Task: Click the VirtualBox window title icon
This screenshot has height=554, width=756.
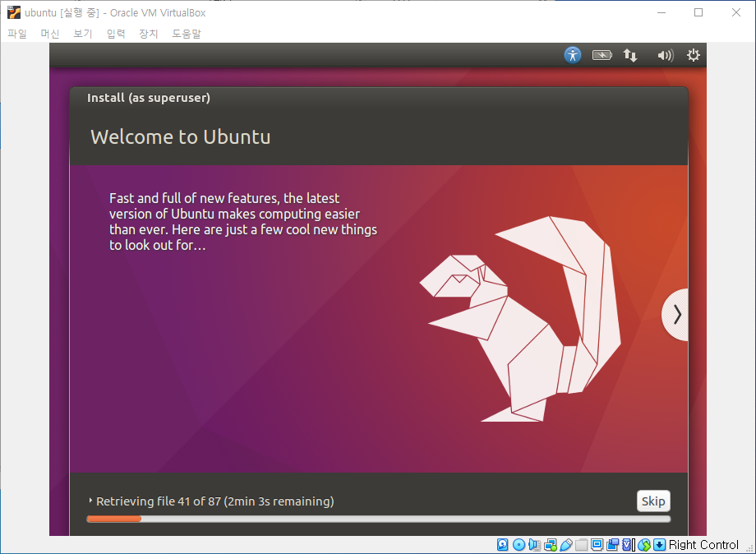Action: click(x=14, y=12)
